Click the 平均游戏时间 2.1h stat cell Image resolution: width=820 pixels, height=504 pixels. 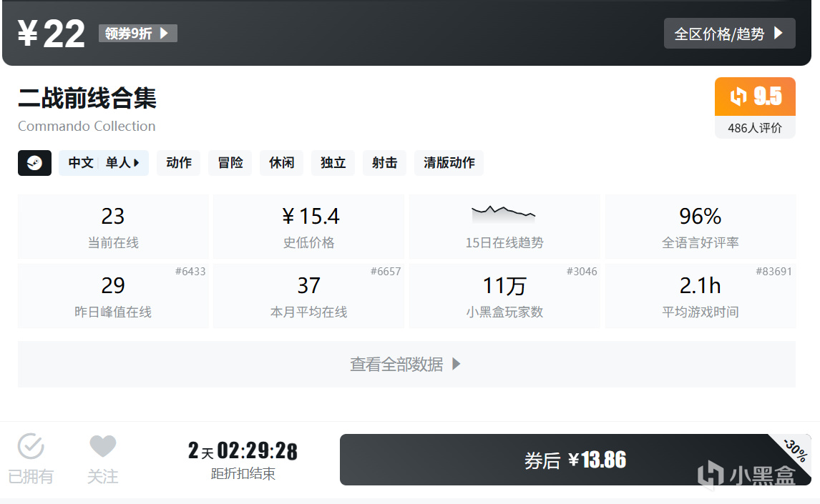[701, 296]
